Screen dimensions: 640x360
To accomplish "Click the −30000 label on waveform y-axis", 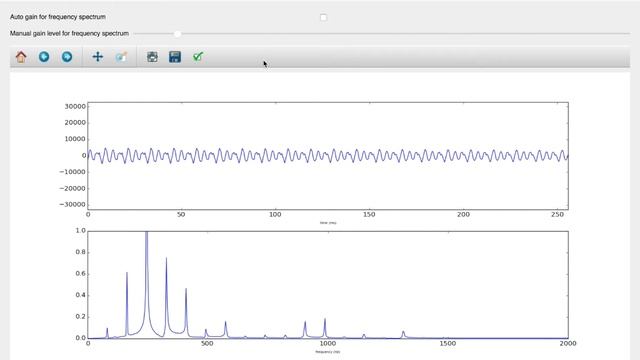I will 72,204.
